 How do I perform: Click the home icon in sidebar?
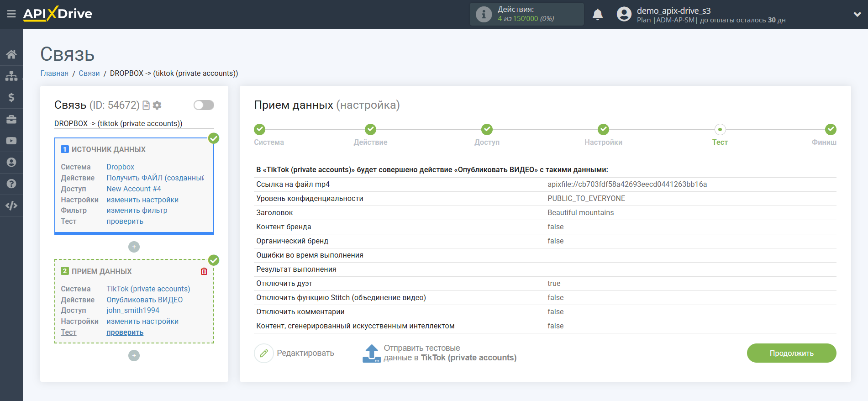(11, 55)
